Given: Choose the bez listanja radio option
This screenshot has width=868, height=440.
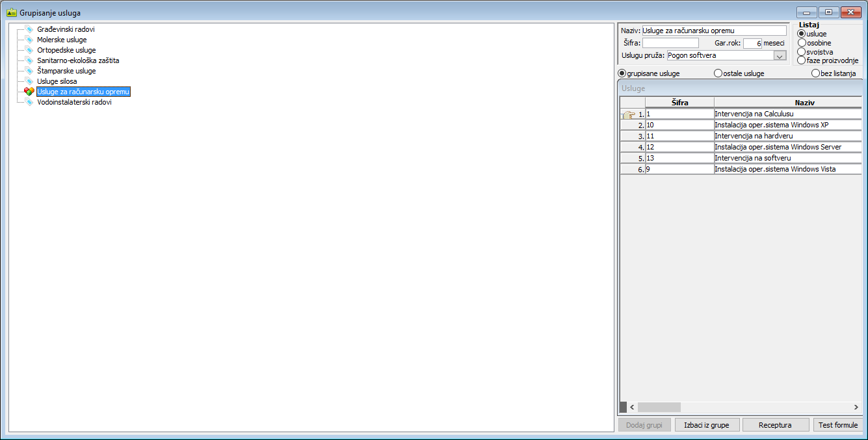Looking at the screenshot, I should click(x=815, y=73).
